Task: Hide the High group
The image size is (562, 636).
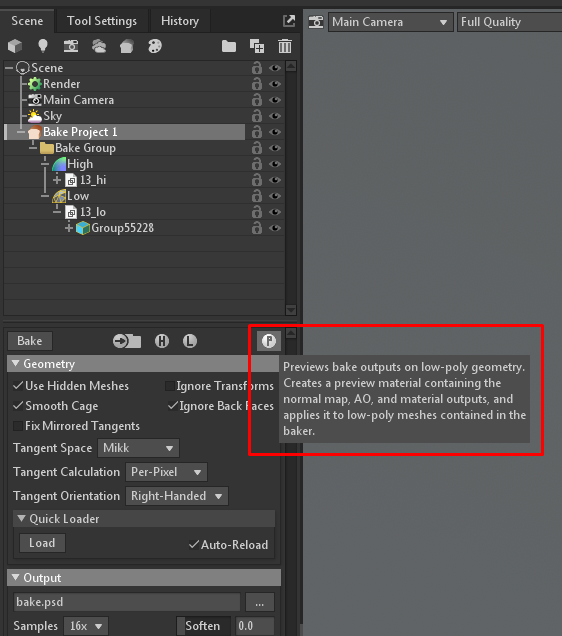Action: tap(275, 164)
